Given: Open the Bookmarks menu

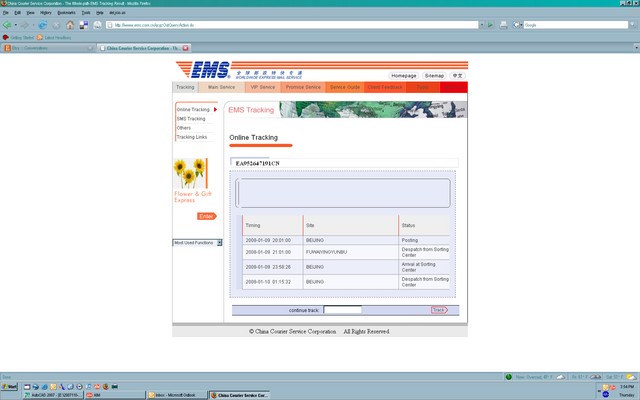Looking at the screenshot, I should 67,13.
